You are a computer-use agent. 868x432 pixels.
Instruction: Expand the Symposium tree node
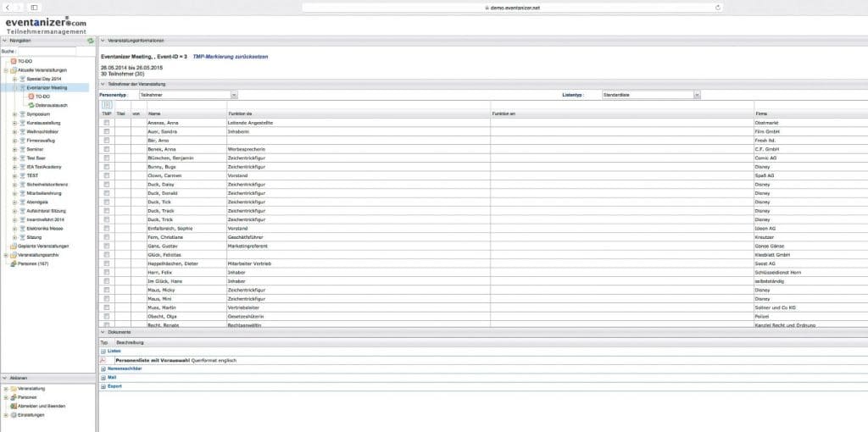pyautogui.click(x=14, y=114)
